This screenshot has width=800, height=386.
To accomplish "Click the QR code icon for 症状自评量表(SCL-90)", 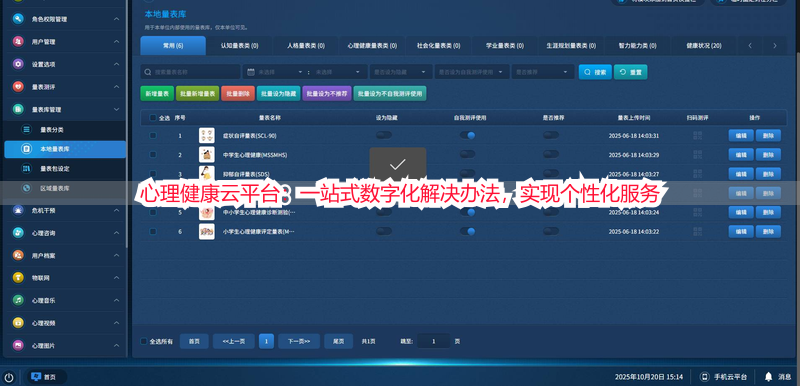I will click(697, 136).
